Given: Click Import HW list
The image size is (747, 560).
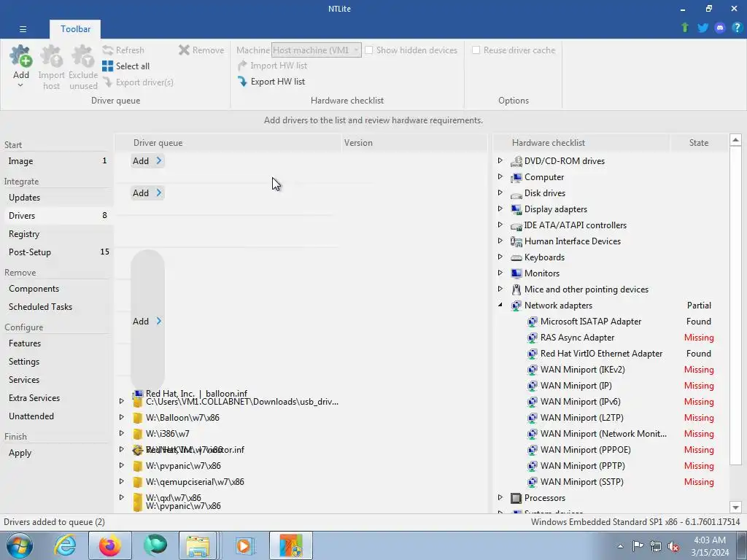Looking at the screenshot, I should click(x=273, y=66).
